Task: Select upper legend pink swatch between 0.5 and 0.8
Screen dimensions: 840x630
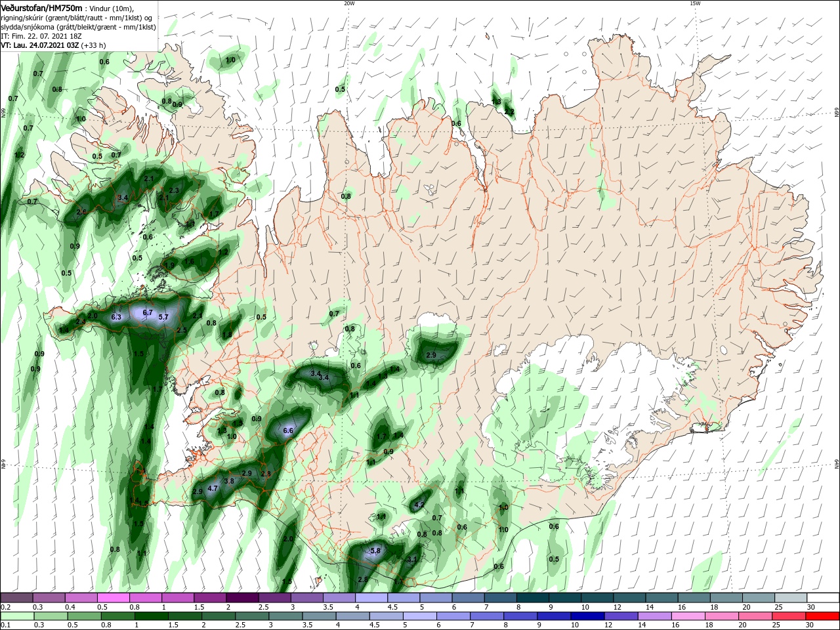Action: click(113, 598)
